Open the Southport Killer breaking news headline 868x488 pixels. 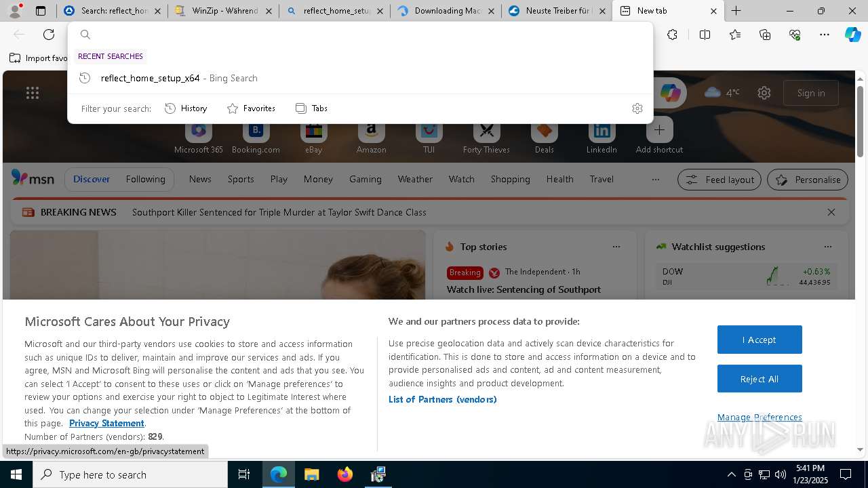tap(279, 212)
